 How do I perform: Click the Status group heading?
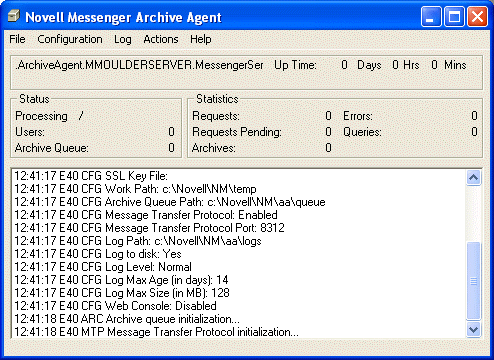point(34,99)
